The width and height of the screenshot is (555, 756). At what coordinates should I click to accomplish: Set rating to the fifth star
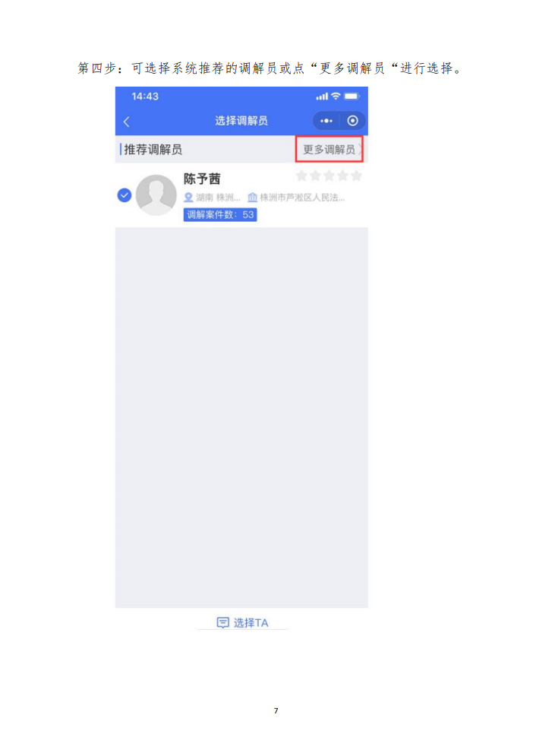(356, 176)
